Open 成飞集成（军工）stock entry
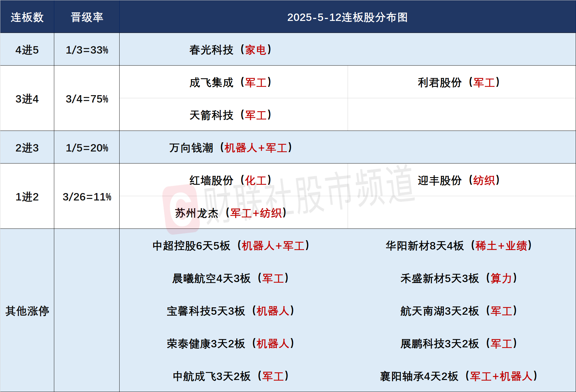 click(231, 82)
